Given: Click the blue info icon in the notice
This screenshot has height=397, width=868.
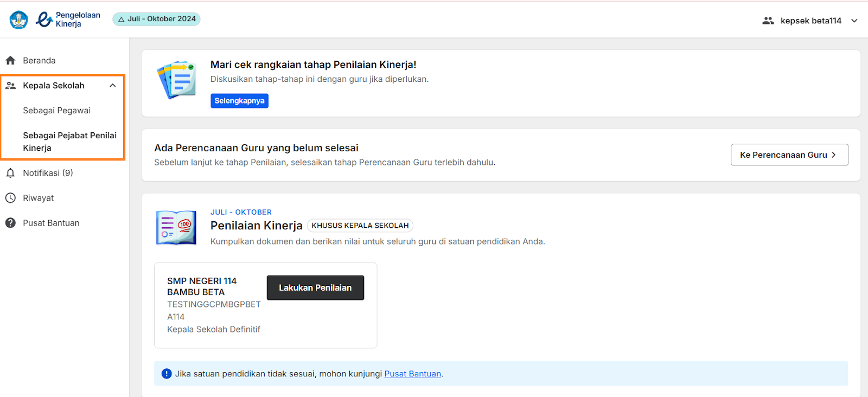Looking at the screenshot, I should point(167,374).
